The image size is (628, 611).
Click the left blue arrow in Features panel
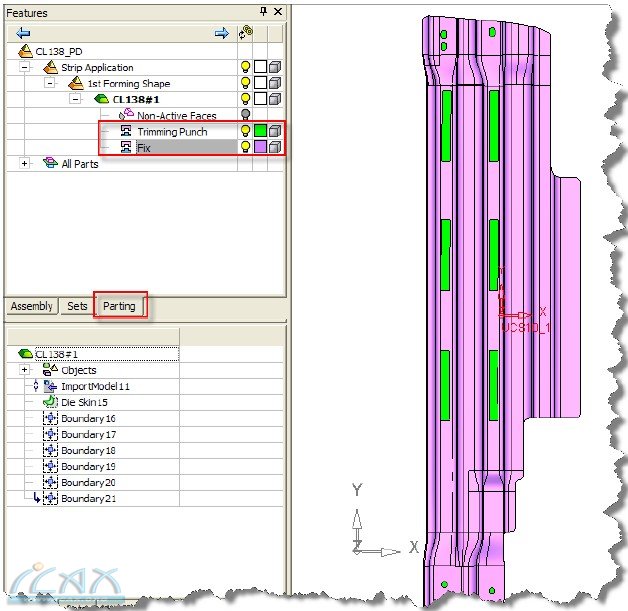click(23, 33)
